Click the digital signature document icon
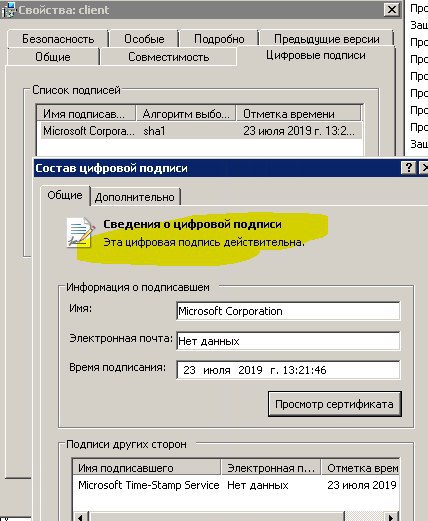 (80, 233)
